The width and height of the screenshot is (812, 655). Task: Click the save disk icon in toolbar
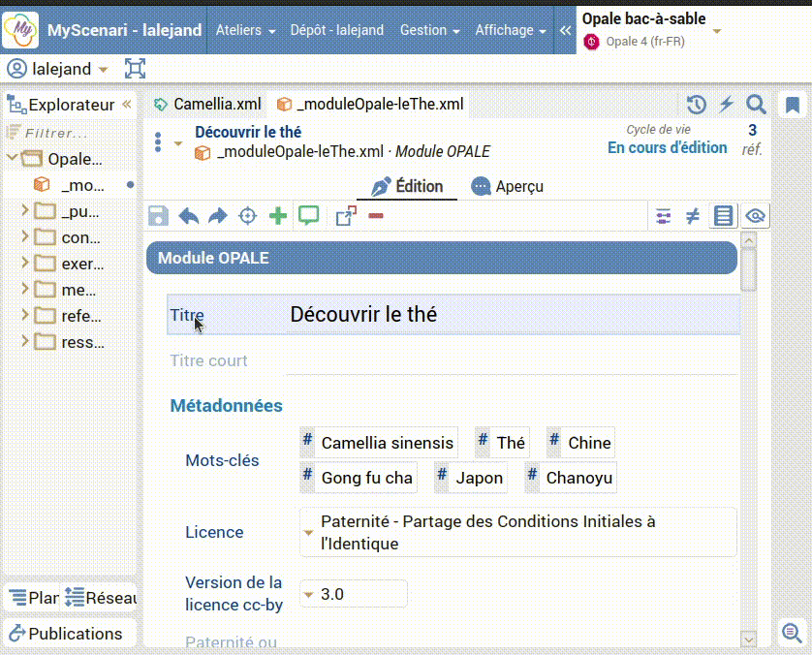pos(158,216)
